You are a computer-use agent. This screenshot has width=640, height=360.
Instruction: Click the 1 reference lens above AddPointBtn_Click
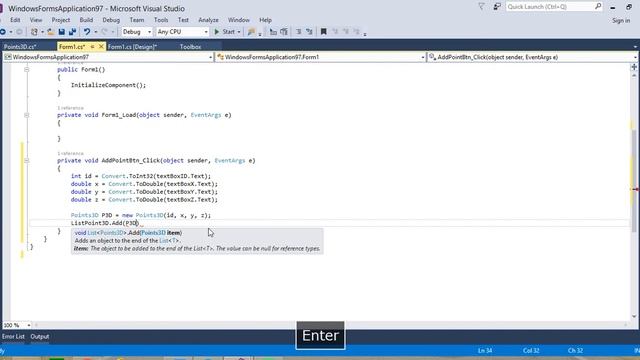click(70, 153)
